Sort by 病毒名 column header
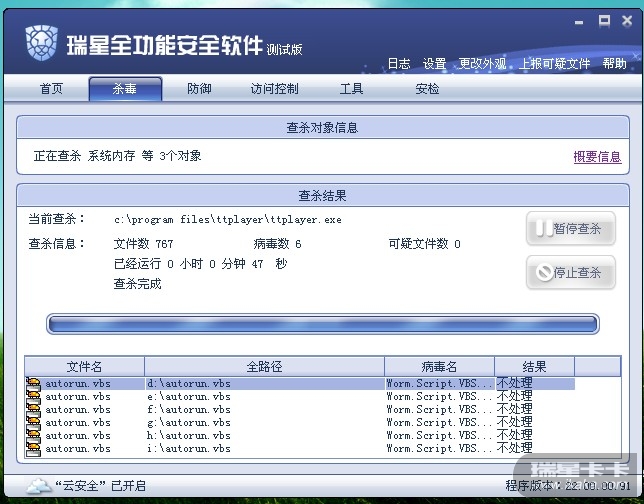This screenshot has height=504, width=644. coord(439,366)
